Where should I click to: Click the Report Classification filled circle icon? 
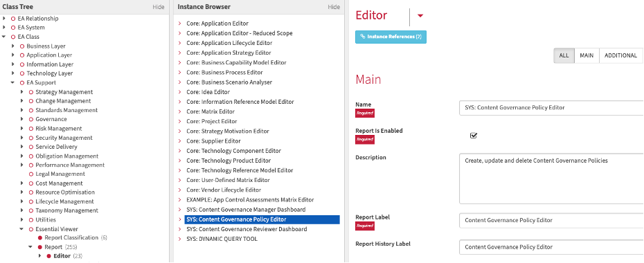[x=40, y=238]
